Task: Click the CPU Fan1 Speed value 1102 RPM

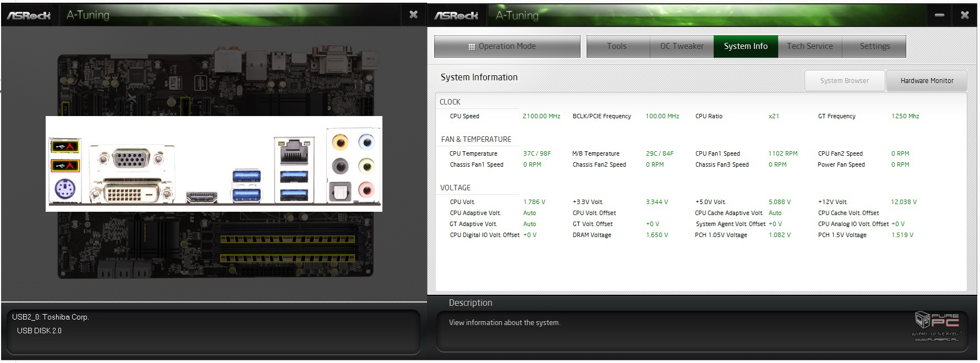Action: tap(783, 153)
